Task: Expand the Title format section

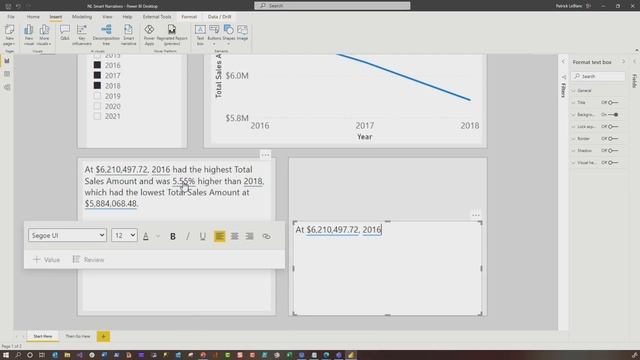Action: [574, 102]
